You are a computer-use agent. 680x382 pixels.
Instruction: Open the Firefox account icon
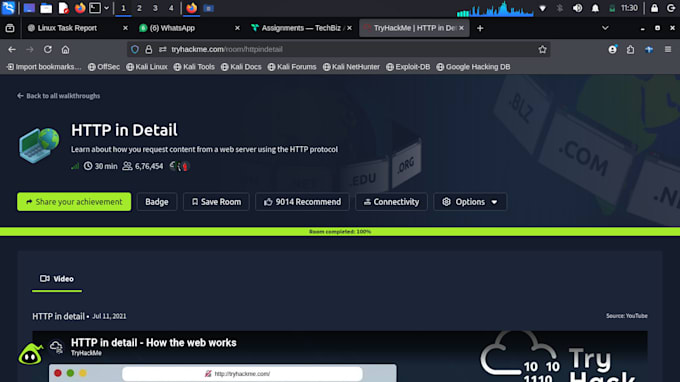pos(612,49)
